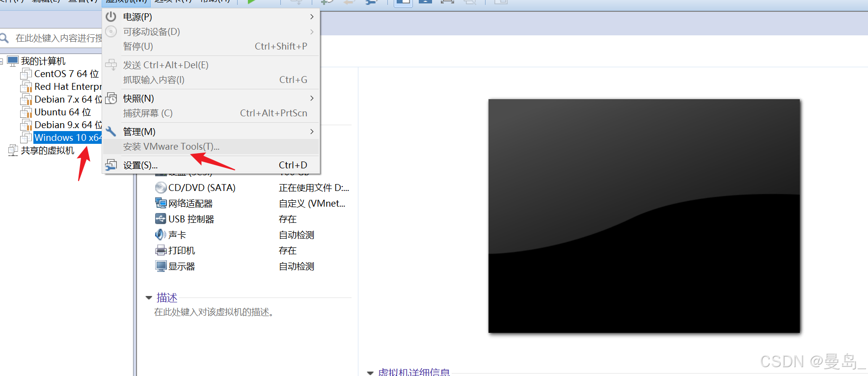The image size is (868, 376).
Task: Select 共享的虚拟机 in library tree
Action: pos(48,150)
